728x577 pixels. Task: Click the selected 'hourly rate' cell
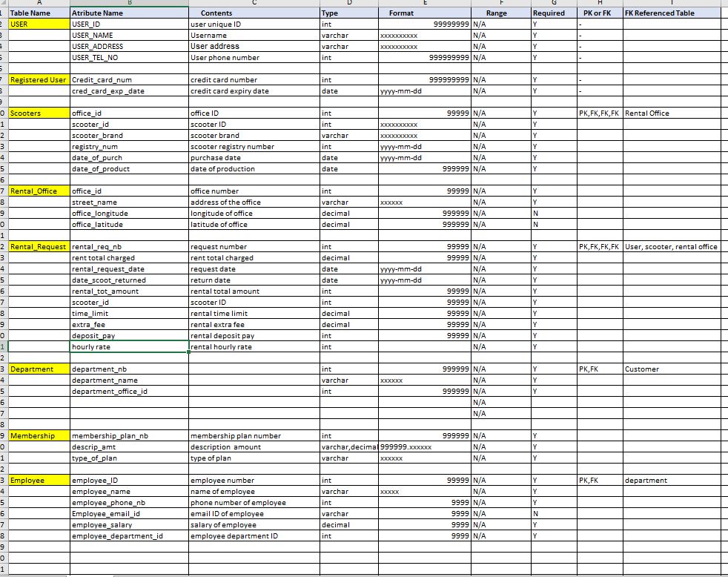coord(129,347)
